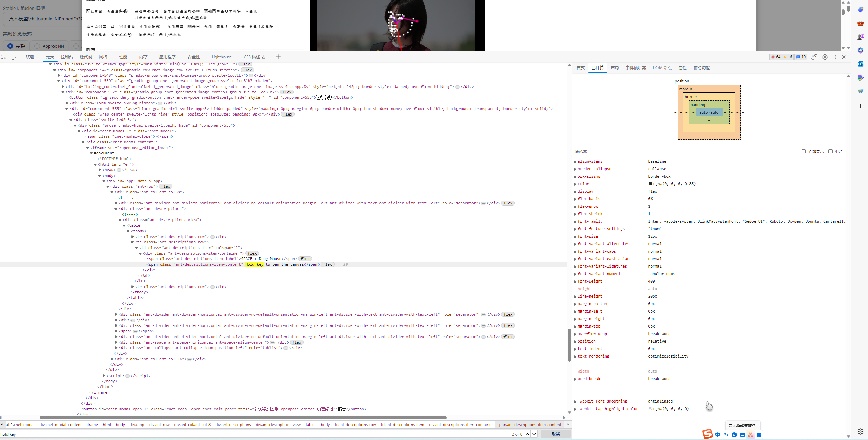Open the 事件侦听器 panel tab

pyautogui.click(x=636, y=67)
